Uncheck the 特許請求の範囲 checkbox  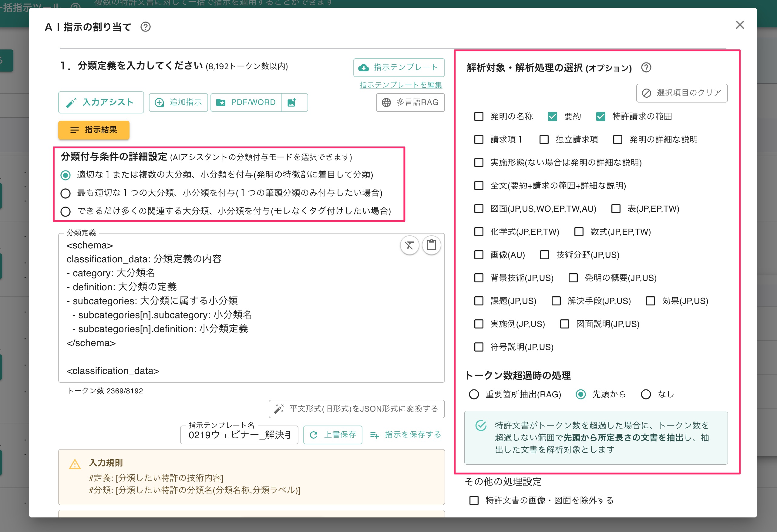pos(600,116)
